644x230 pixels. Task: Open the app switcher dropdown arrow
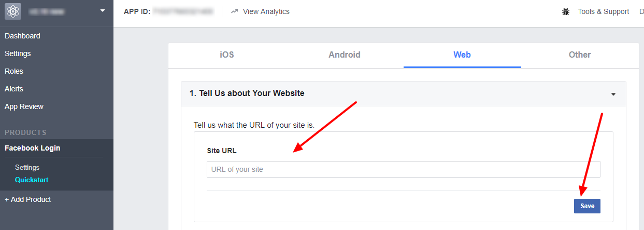[102, 10]
